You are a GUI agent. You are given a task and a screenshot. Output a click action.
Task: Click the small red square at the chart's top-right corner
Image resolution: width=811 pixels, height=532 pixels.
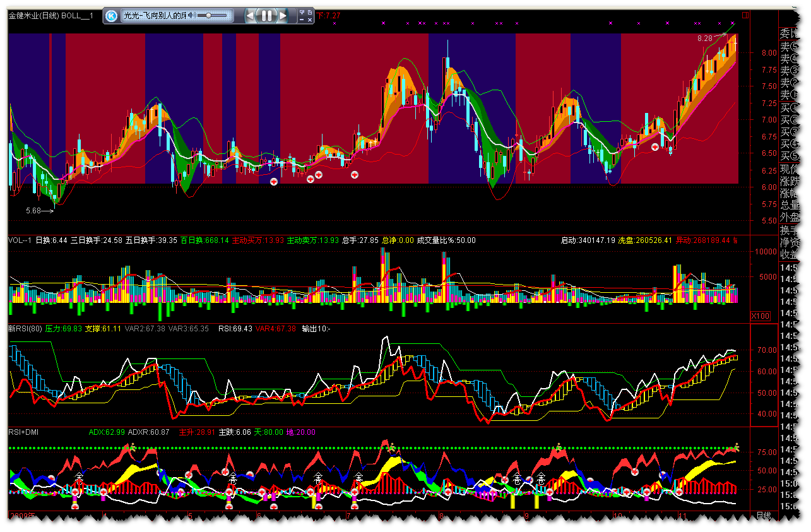(x=745, y=15)
